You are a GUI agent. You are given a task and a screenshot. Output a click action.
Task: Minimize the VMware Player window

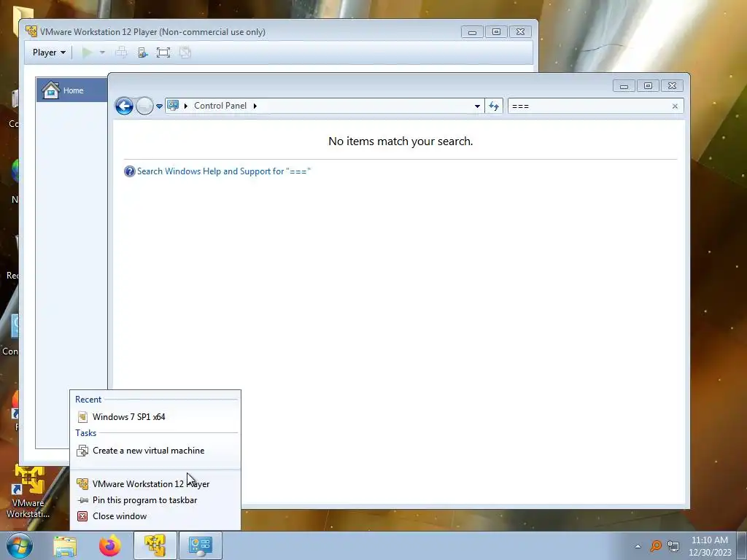click(472, 32)
